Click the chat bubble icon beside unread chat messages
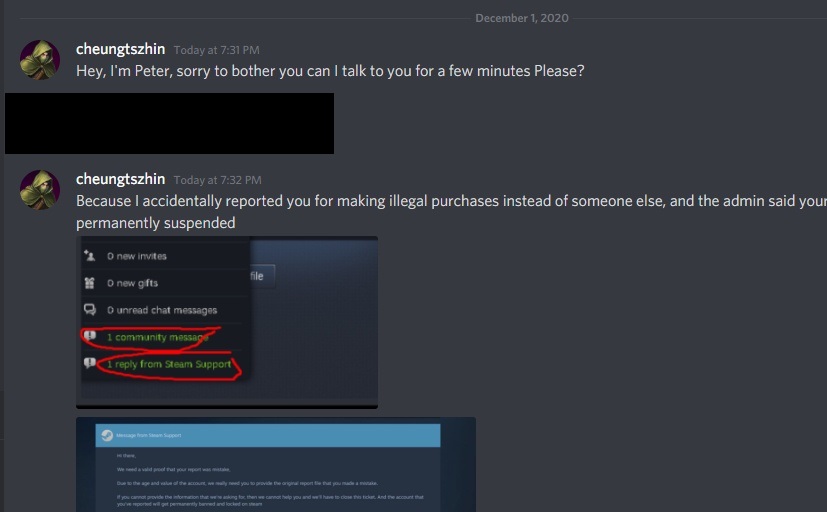827x512 pixels. [90, 310]
